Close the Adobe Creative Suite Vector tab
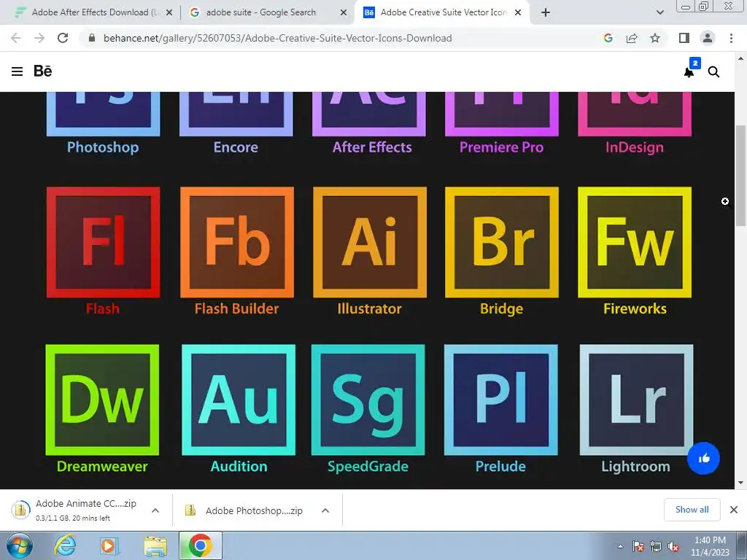The height and width of the screenshot is (560, 747). pos(518,13)
